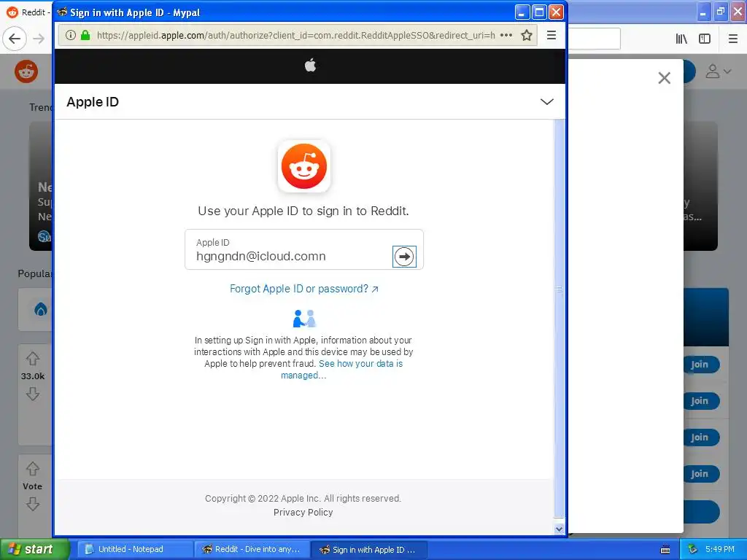Image resolution: width=747 pixels, height=560 pixels.
Task: Open page actions three-dots menu in URL bar
Action: 506,35
